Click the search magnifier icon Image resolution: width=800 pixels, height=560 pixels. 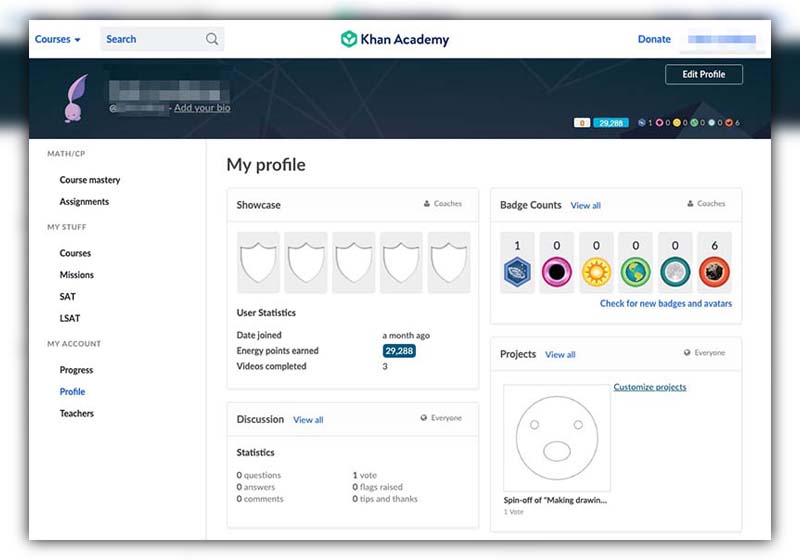pyautogui.click(x=212, y=39)
